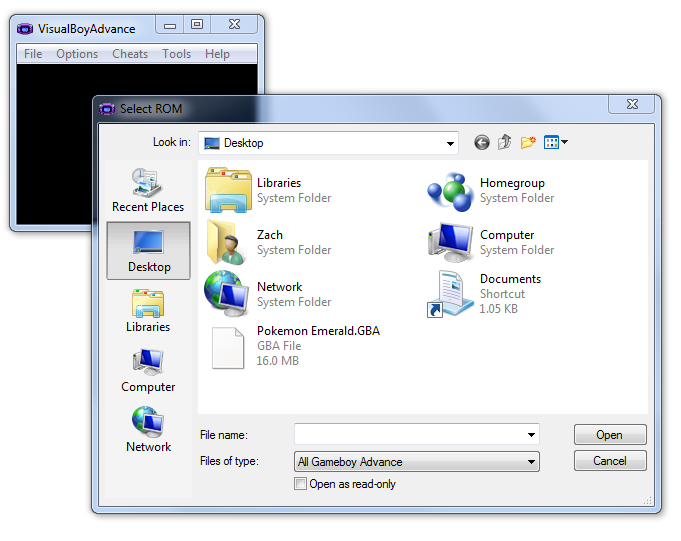Select the Homegroup icon
The width and height of the screenshot is (681, 541).
point(450,191)
